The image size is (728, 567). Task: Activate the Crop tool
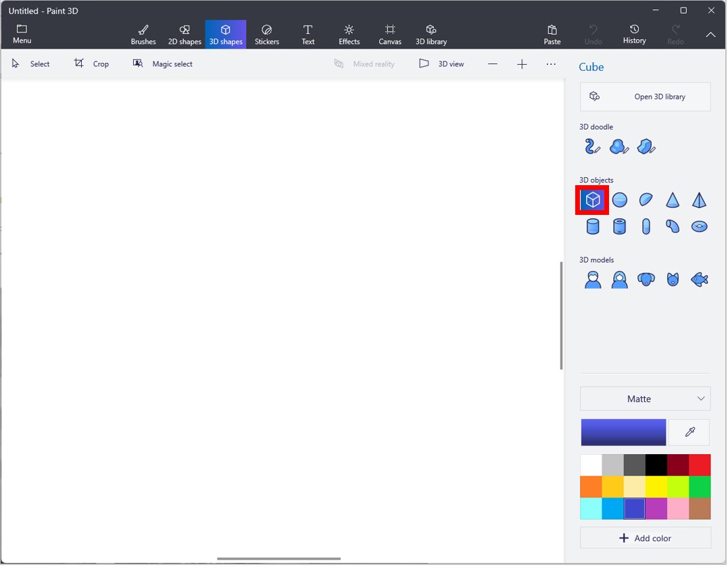coord(91,64)
